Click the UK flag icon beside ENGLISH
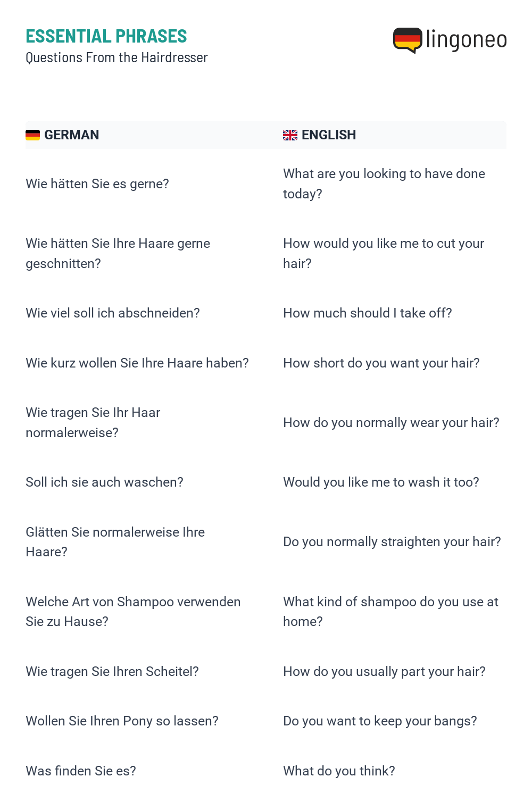Screen dimensions: 532x810 pos(290,135)
